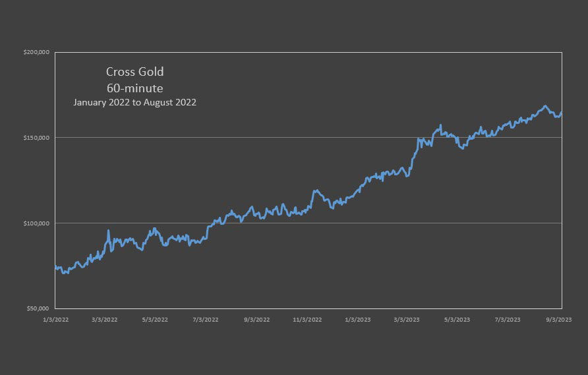588x375 pixels.
Task: Select the $150,000 y-axis label
Action: pyautogui.click(x=36, y=138)
